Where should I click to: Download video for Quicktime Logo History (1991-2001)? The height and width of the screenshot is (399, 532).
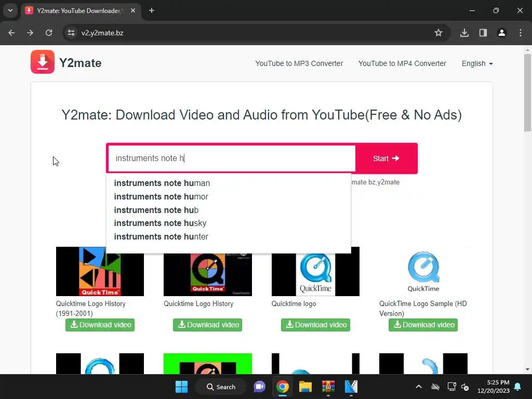100,325
